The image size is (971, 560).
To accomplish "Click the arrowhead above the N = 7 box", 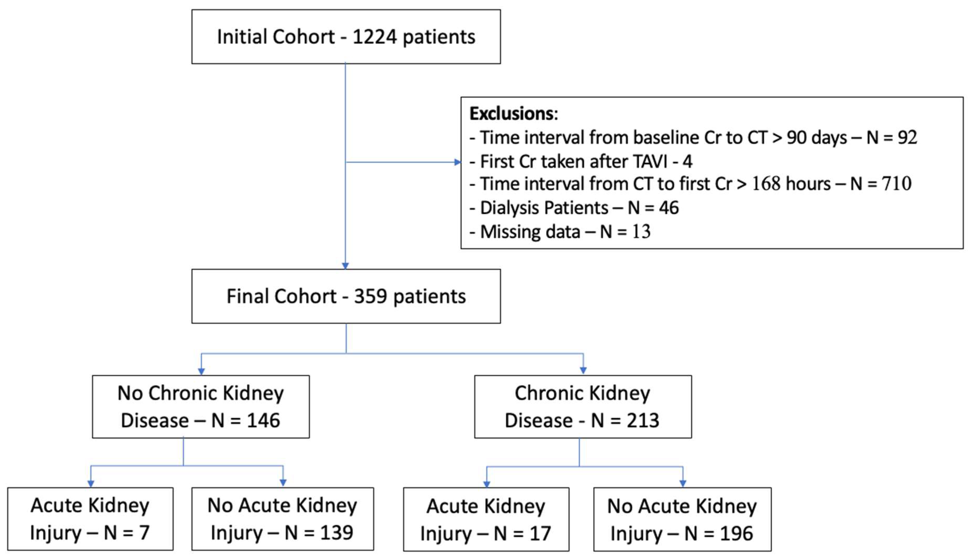I will (91, 483).
